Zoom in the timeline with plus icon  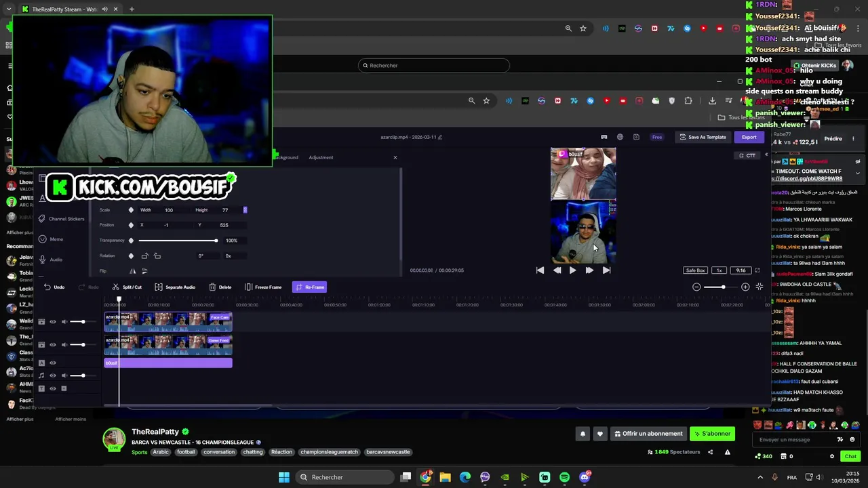coord(745,287)
